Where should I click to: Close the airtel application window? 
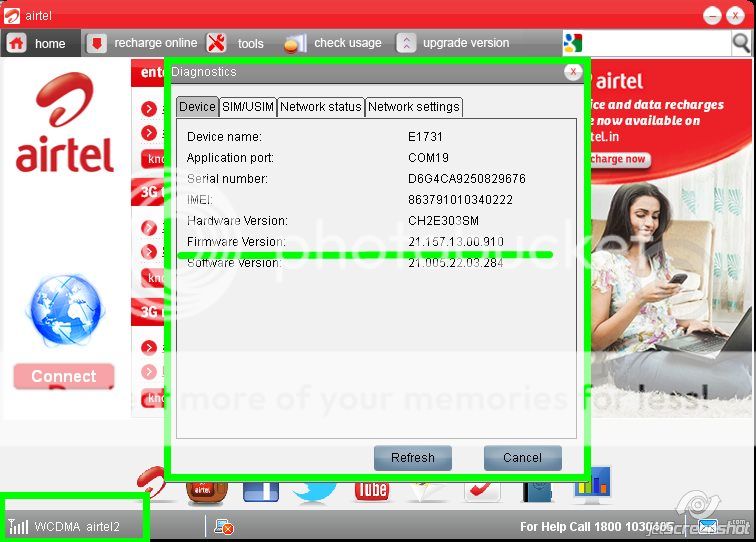[x=736, y=16]
